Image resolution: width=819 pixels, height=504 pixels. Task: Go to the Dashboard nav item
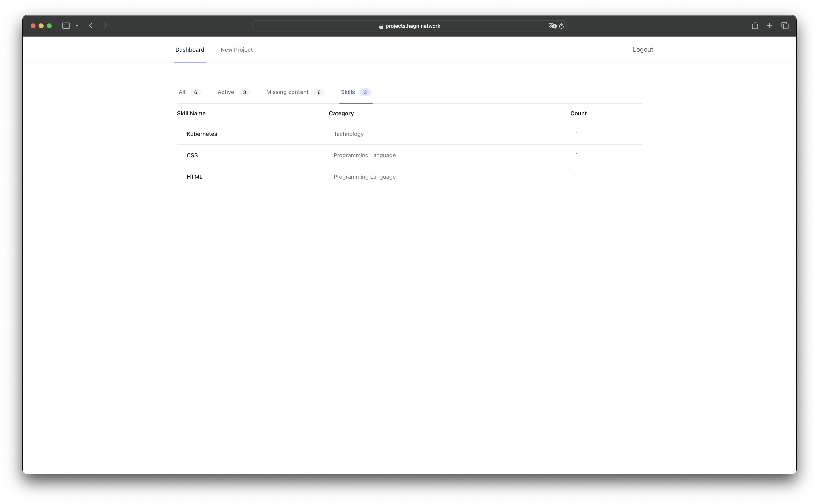(x=190, y=50)
